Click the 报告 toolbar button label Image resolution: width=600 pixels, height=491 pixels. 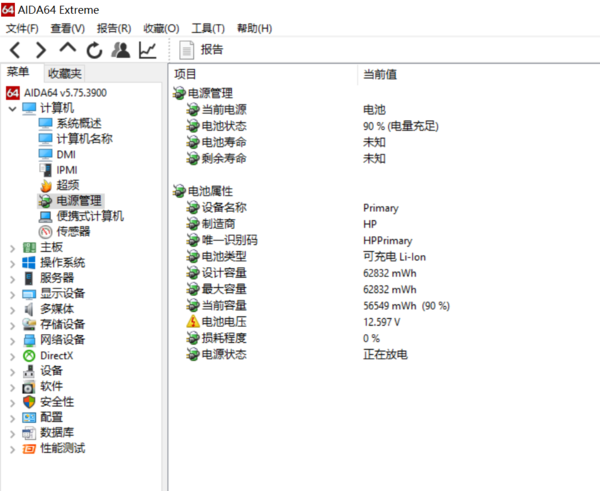pyautogui.click(x=212, y=50)
